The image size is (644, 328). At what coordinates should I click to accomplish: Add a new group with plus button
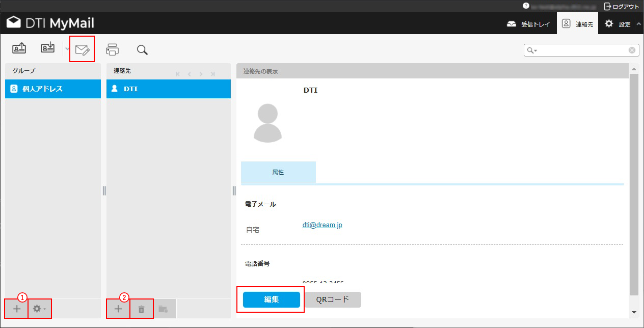pyautogui.click(x=17, y=309)
